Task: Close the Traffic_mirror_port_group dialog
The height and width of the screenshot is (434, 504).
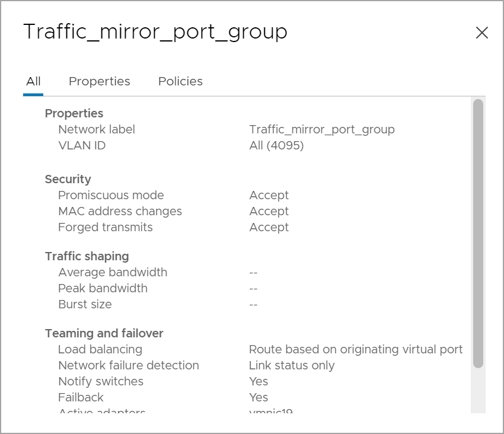Action: [x=482, y=33]
